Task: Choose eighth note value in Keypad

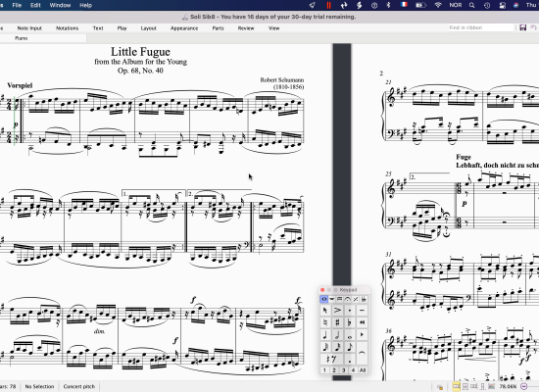Action: click(350, 347)
